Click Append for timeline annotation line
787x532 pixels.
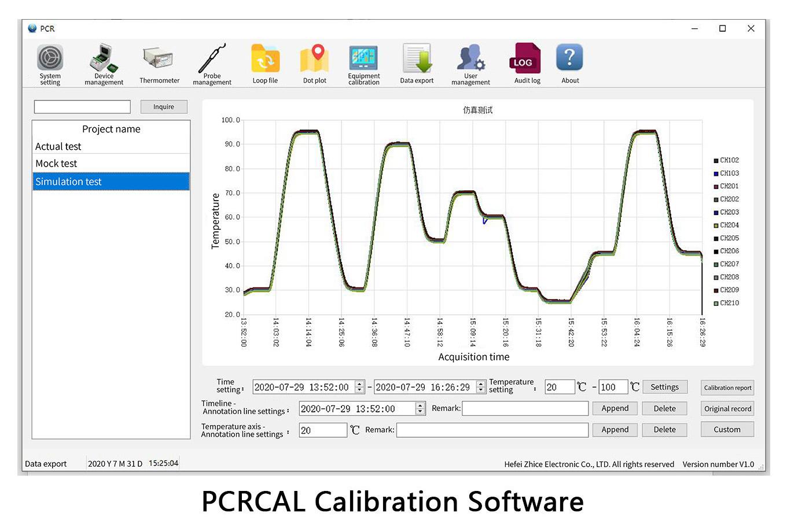[x=615, y=409]
